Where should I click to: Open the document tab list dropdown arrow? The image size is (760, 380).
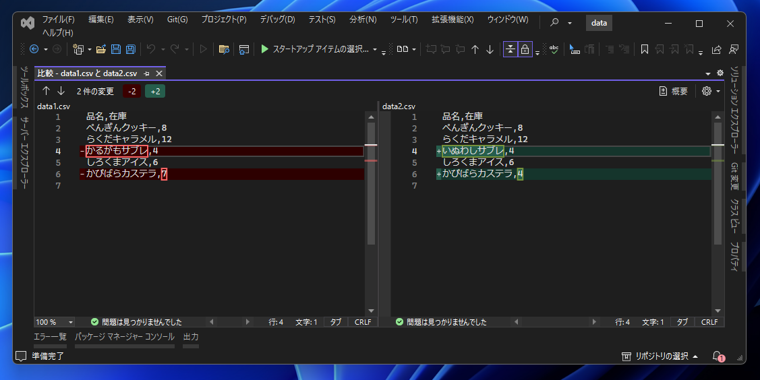click(709, 73)
